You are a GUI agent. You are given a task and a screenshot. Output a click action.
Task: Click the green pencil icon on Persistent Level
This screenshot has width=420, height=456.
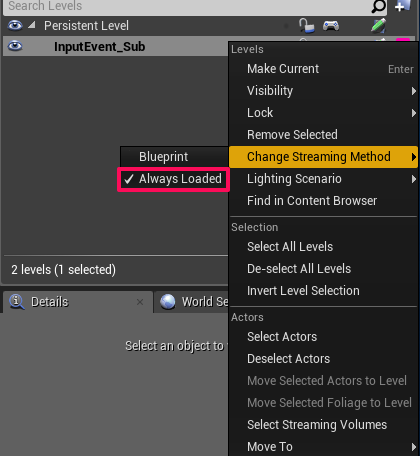[379, 26]
